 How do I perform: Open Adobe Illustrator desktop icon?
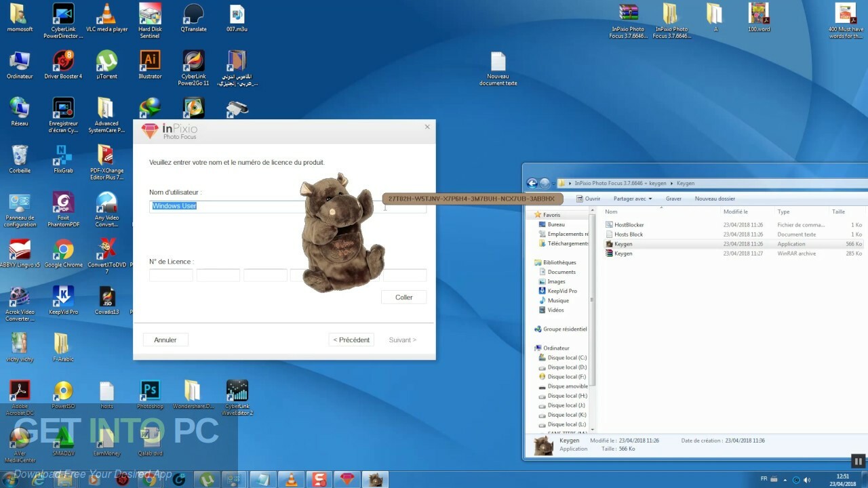[x=150, y=65]
